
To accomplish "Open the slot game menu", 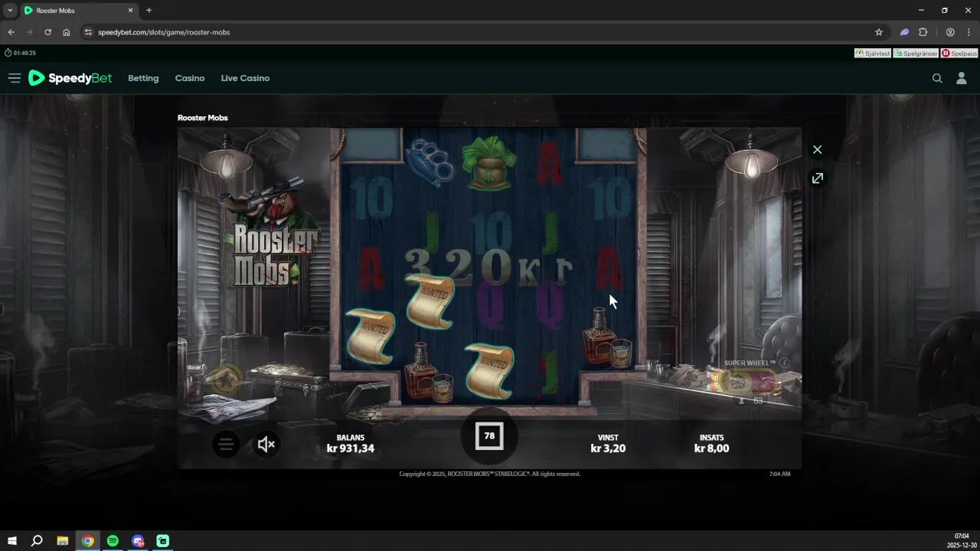I will [226, 444].
